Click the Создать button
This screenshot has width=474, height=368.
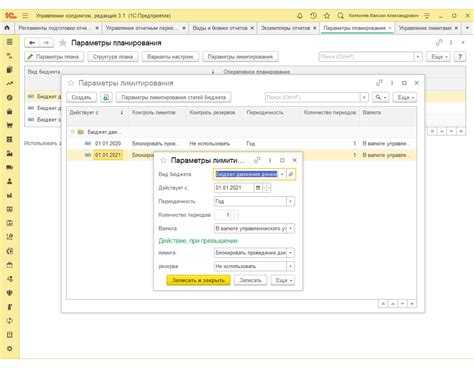(x=81, y=97)
